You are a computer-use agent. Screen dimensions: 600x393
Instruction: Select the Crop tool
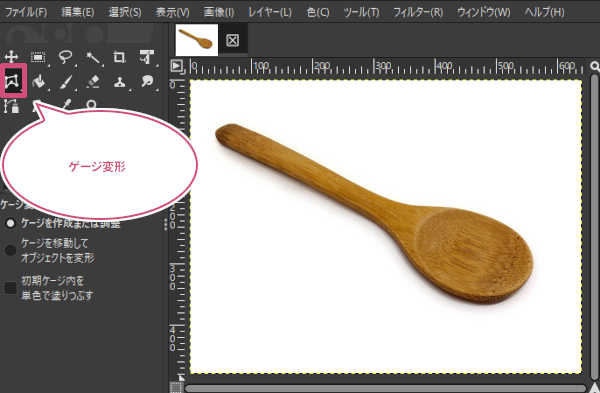tap(120, 57)
